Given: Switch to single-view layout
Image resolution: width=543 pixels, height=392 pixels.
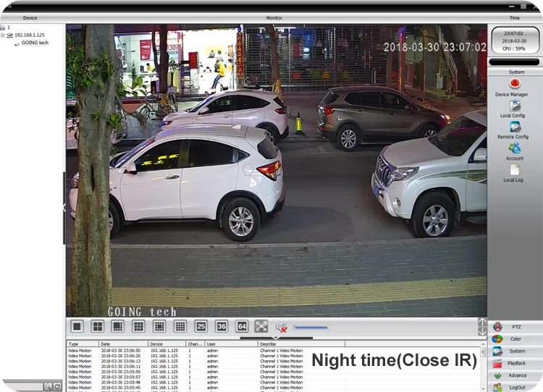Looking at the screenshot, I should [x=77, y=326].
